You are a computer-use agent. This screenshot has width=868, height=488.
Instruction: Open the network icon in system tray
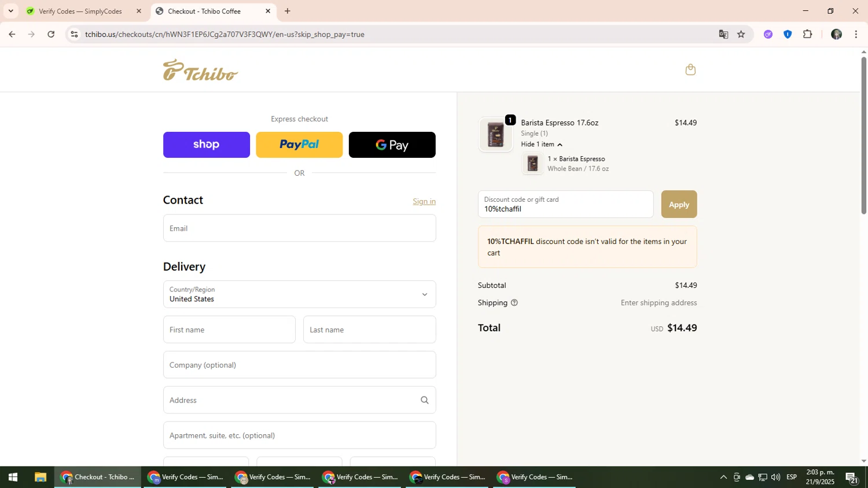click(x=763, y=477)
